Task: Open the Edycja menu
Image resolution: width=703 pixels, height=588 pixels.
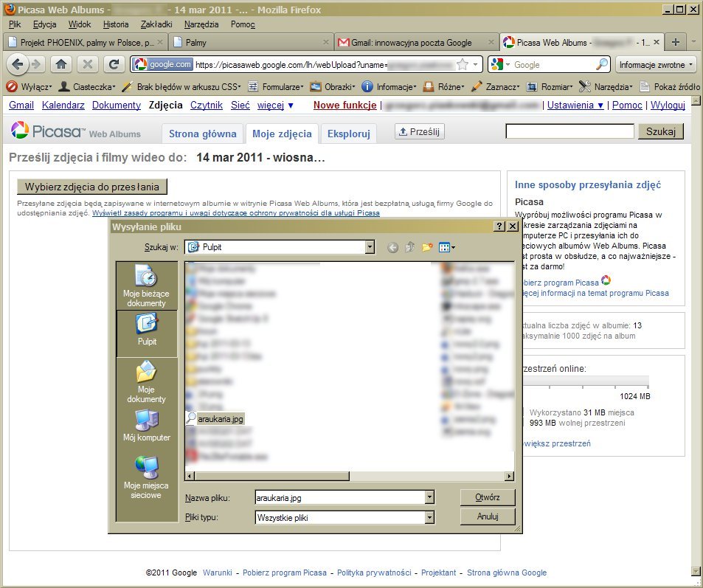Action: point(44,24)
